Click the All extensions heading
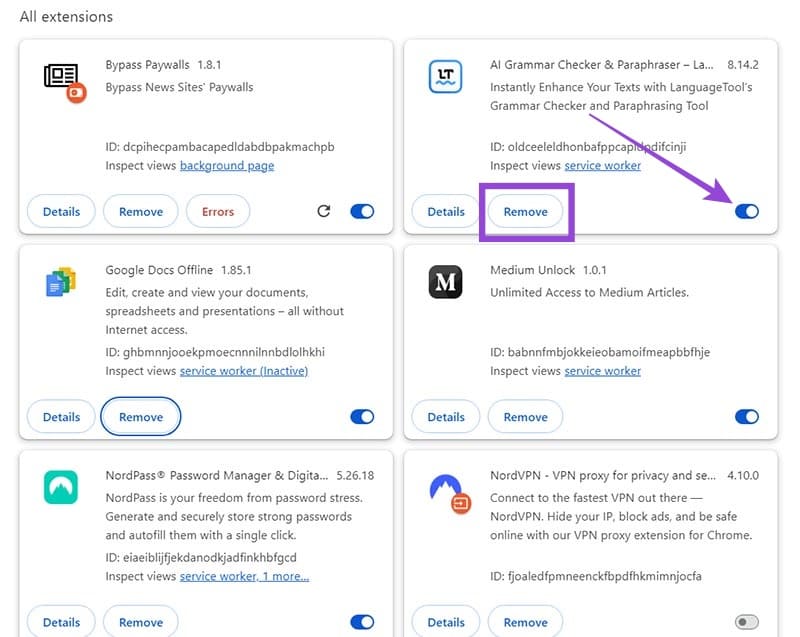The width and height of the screenshot is (800, 637). [x=66, y=17]
